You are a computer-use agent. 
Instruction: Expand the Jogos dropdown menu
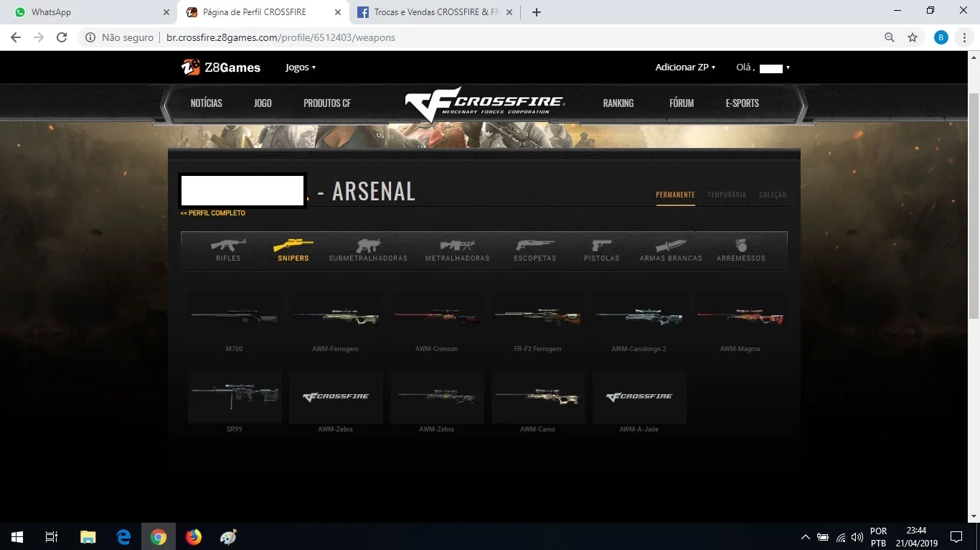[x=301, y=67]
